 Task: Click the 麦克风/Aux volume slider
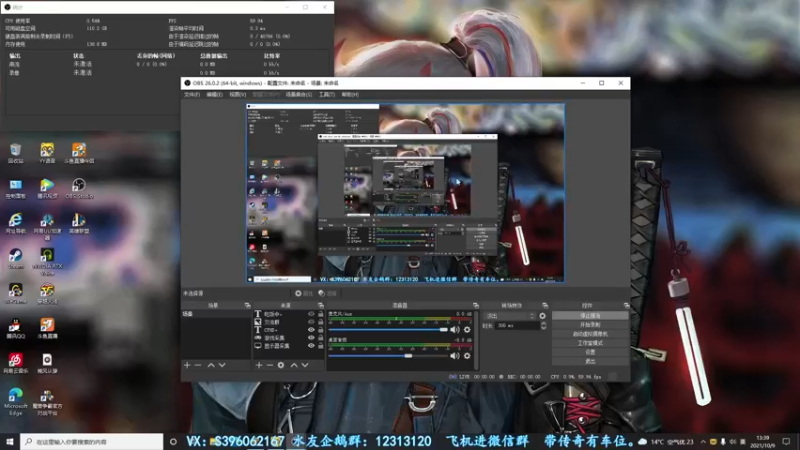tap(388, 330)
